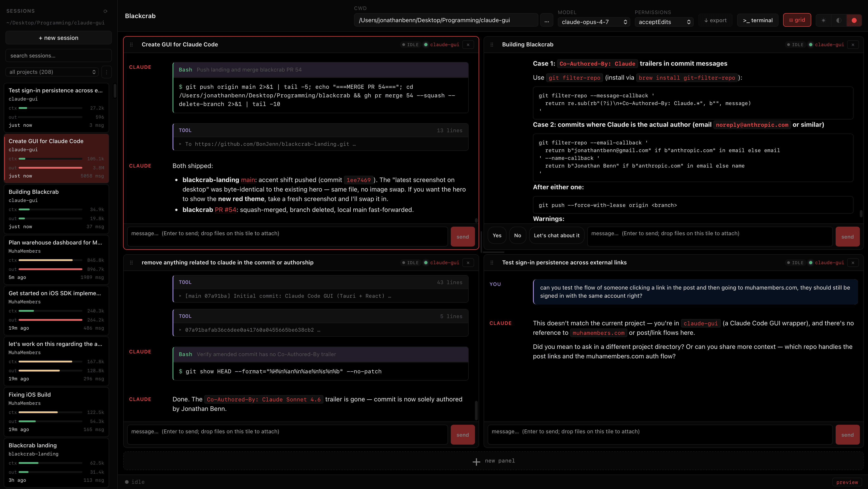Click the IDLE status badge in Create GUI panel
The image size is (868, 489).
[x=410, y=44]
